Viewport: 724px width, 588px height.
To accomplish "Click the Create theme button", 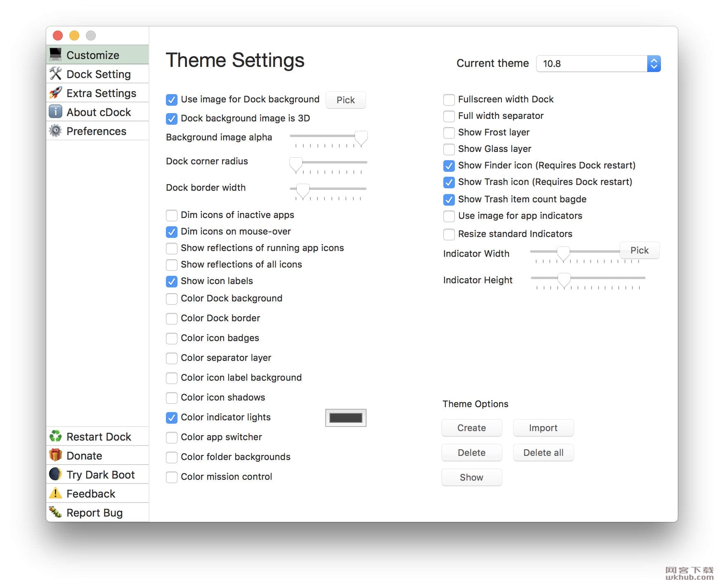I will click(471, 428).
